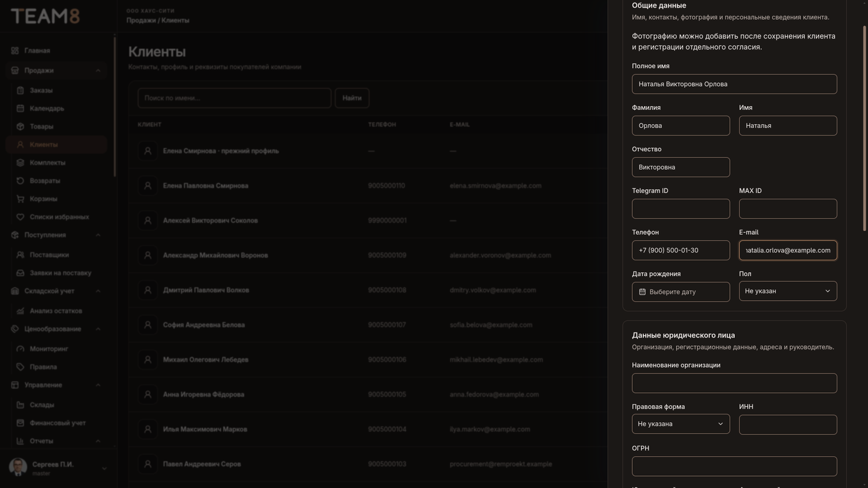Click the Списки избранных heart icon

click(x=20, y=217)
